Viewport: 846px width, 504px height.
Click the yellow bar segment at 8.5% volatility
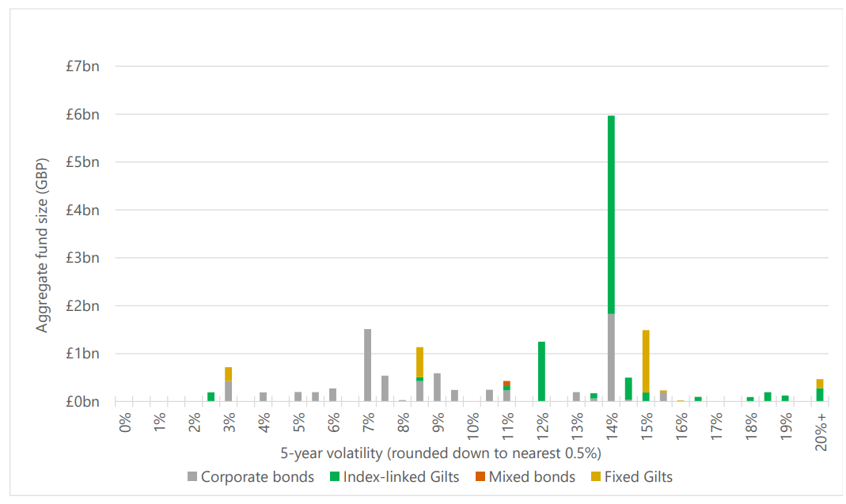(419, 362)
